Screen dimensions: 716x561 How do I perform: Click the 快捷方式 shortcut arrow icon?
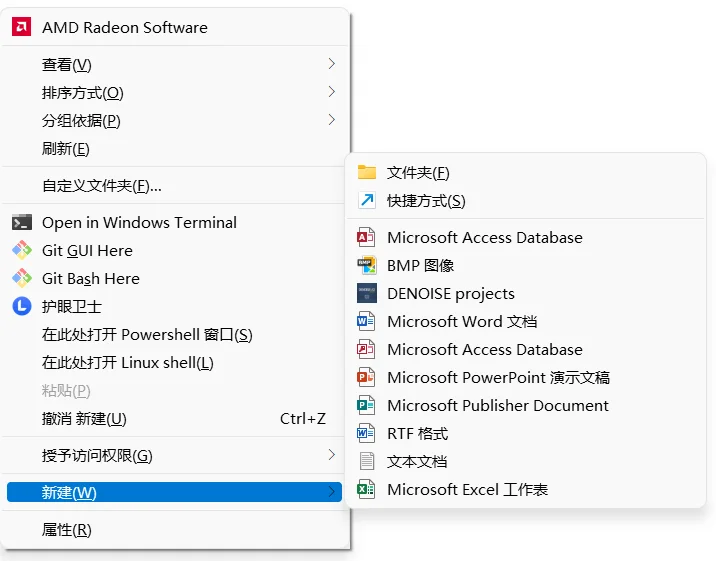pyautogui.click(x=367, y=200)
